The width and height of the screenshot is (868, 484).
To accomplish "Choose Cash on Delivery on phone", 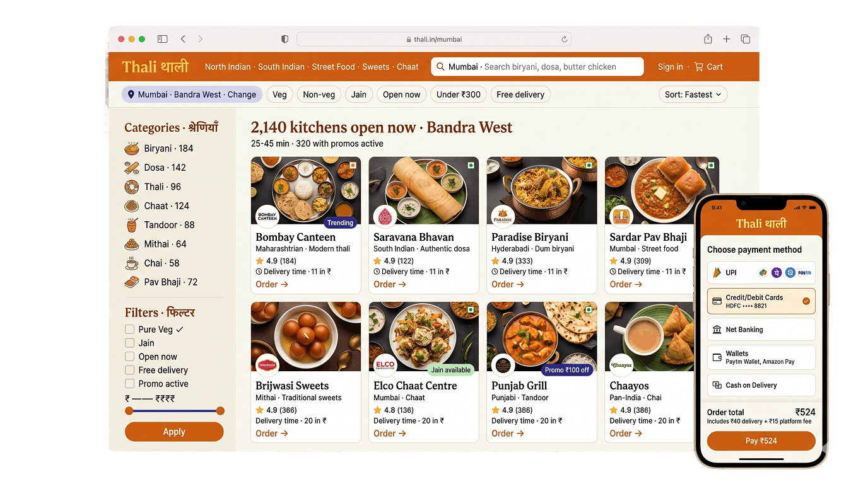I will (761, 385).
